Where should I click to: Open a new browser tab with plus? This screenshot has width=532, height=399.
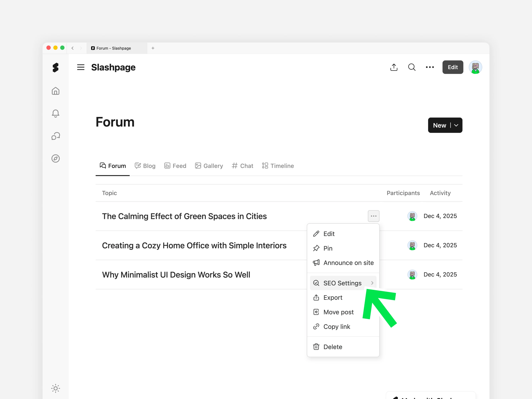(153, 48)
